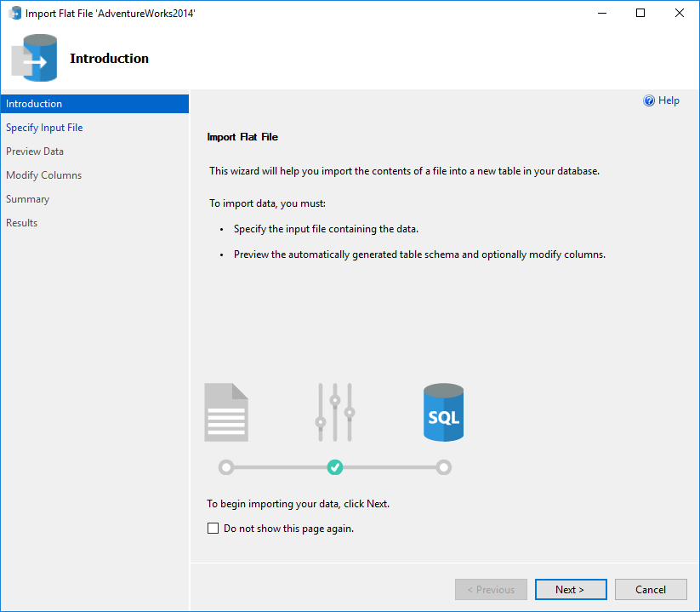Click the disabled Previous button

point(491,589)
